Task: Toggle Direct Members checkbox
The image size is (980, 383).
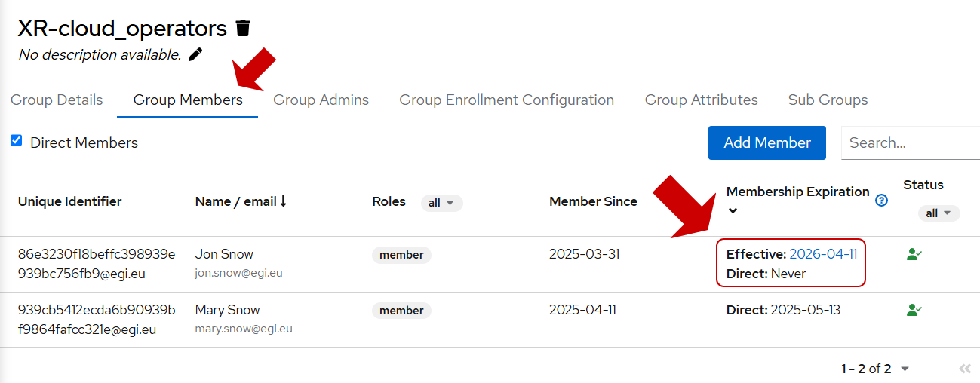Action: click(16, 140)
